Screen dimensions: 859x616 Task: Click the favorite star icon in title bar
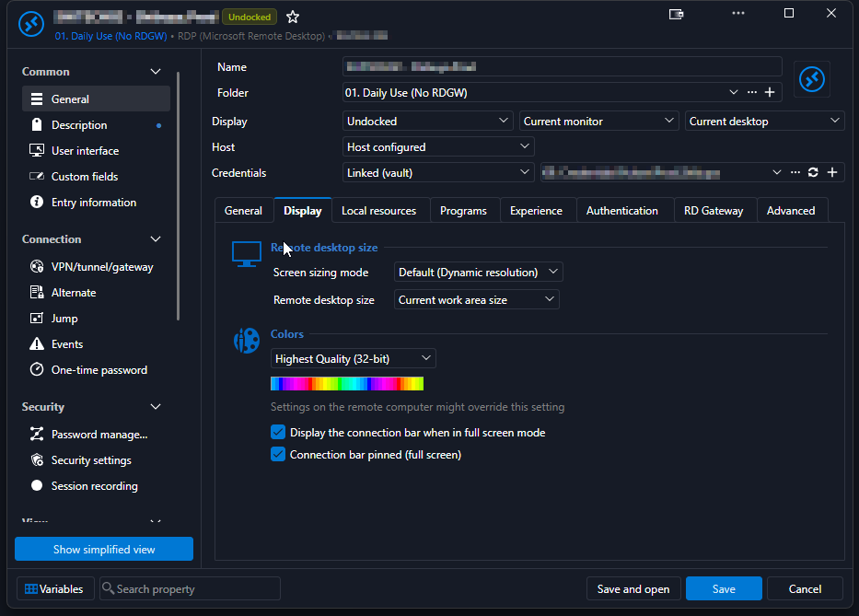point(293,17)
